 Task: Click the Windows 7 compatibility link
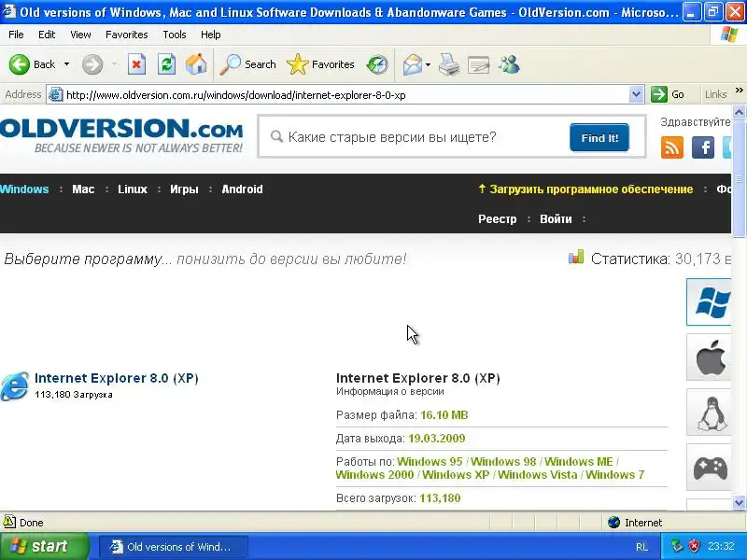click(x=615, y=475)
